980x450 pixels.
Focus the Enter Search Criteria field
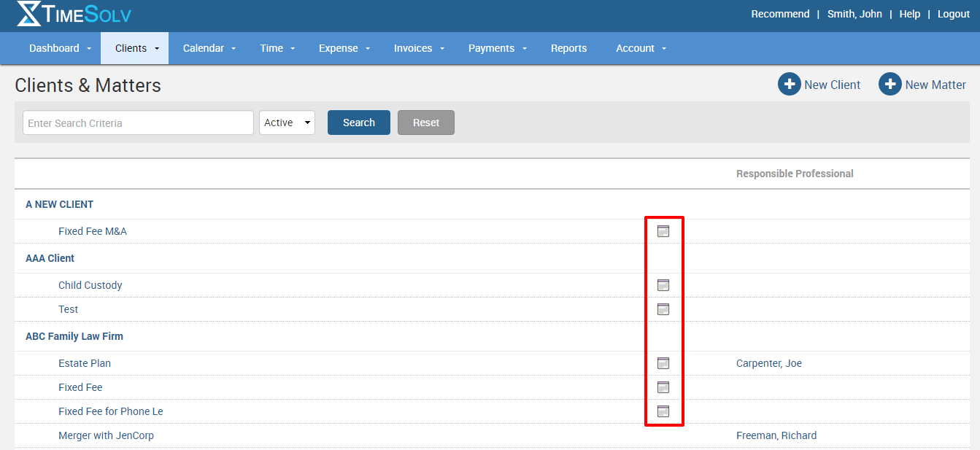(x=138, y=123)
